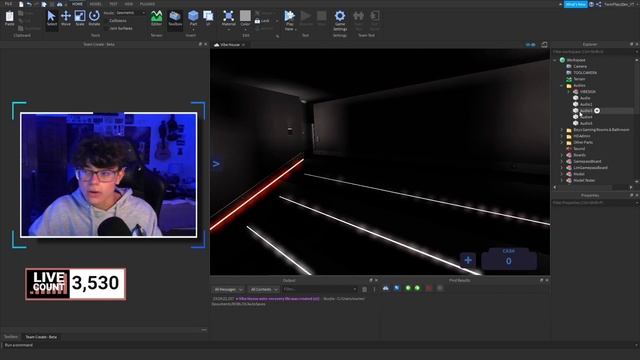Click the Cash value display
Image resolution: width=640 pixels, height=360 pixels.
509,261
